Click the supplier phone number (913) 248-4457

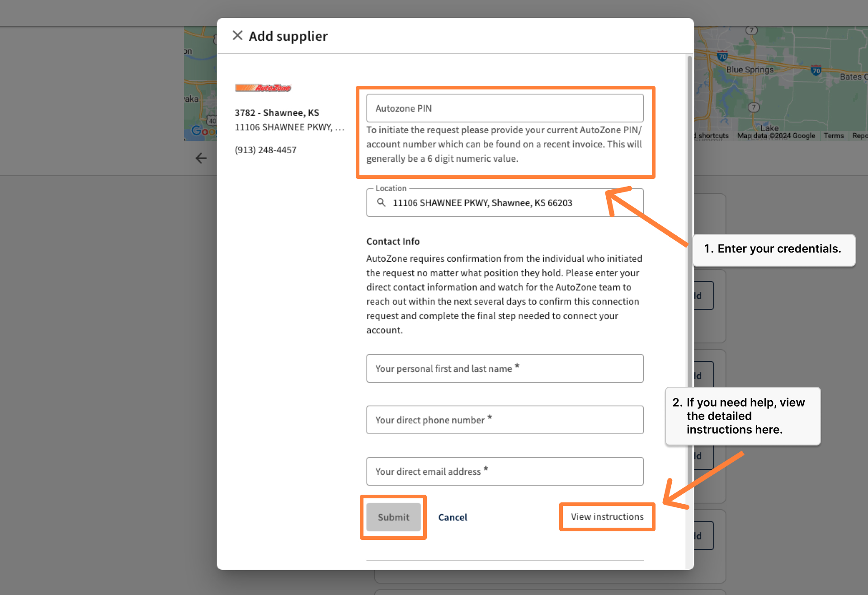[266, 150]
